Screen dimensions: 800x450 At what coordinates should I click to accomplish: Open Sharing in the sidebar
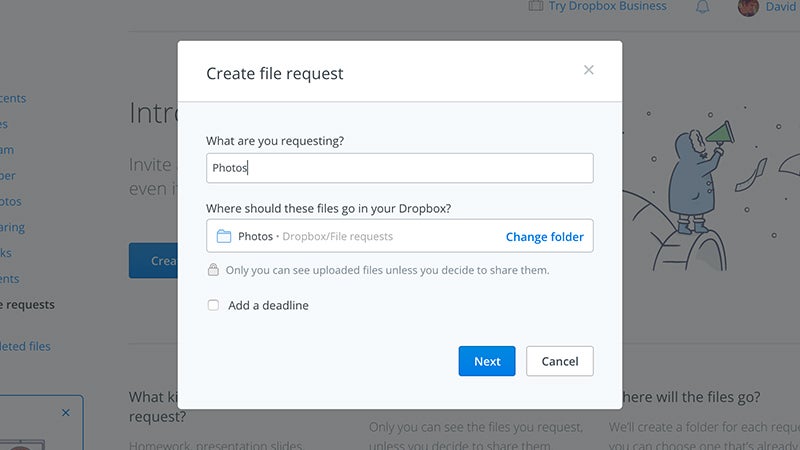tap(12, 227)
